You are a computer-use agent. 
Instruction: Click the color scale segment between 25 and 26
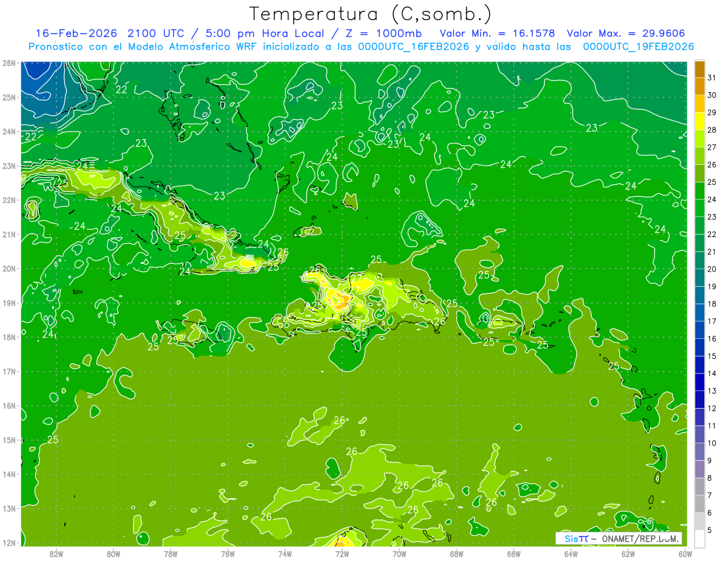tap(699, 173)
